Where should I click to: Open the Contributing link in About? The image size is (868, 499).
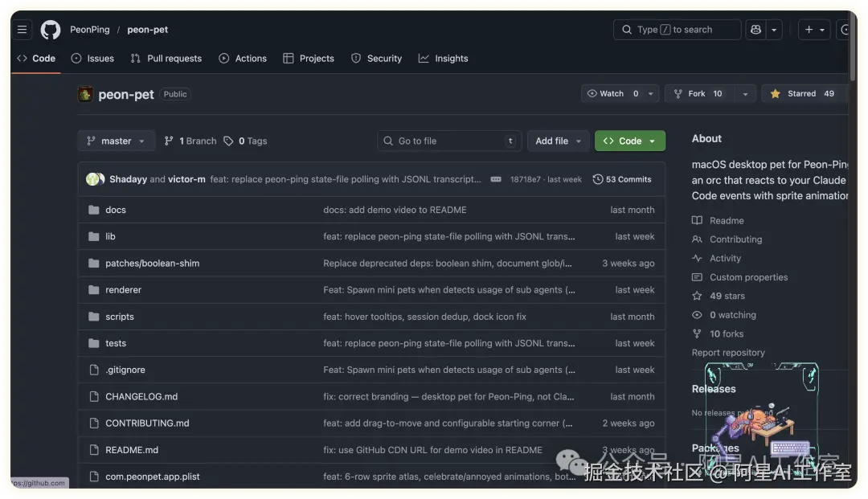tap(727, 239)
